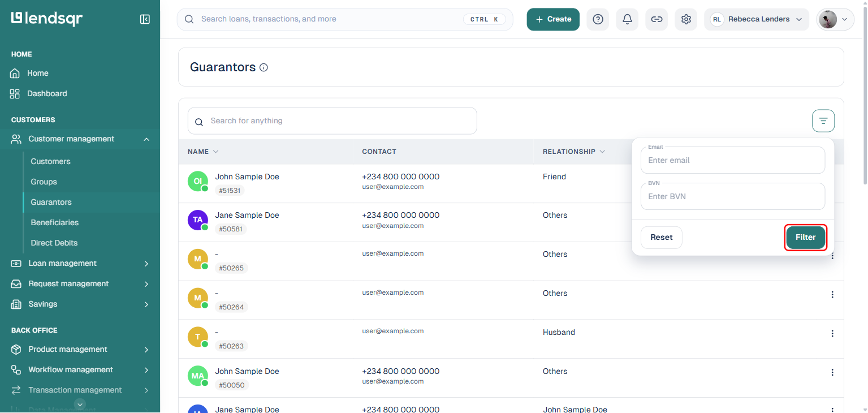Open the user profile picture menu
Image resolution: width=868 pixels, height=413 pixels.
click(x=835, y=19)
